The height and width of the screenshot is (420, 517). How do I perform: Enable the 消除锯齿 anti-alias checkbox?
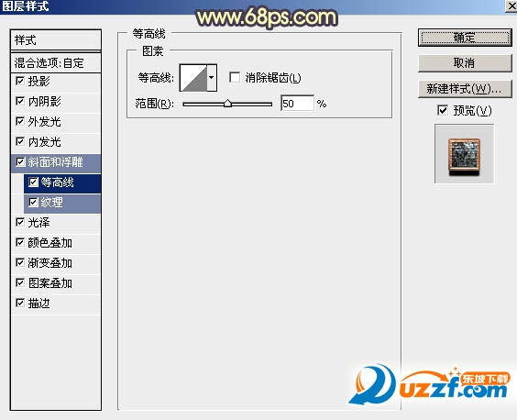click(235, 78)
